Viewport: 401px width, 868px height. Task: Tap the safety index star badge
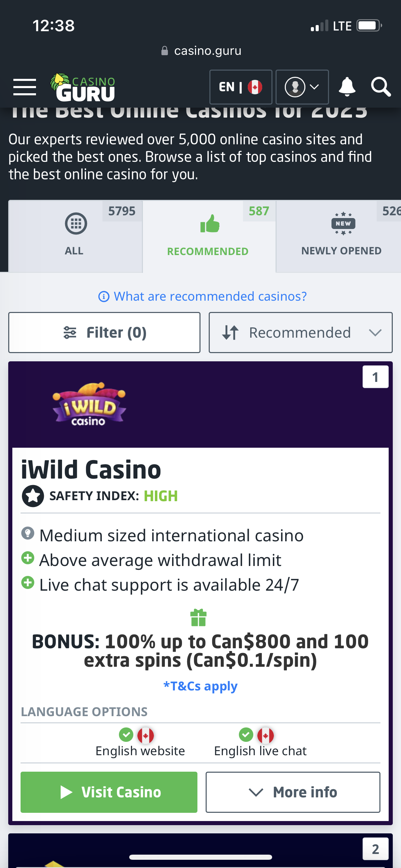click(33, 496)
